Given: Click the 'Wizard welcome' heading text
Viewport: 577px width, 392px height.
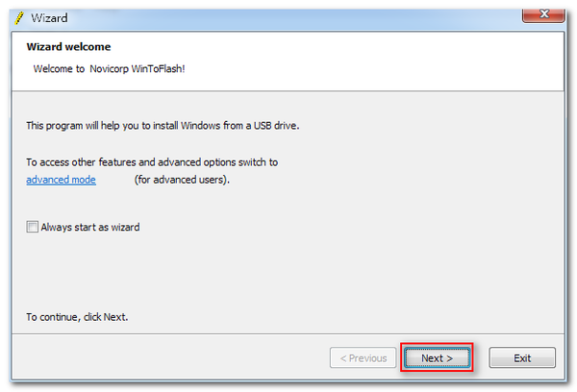Looking at the screenshot, I should (68, 47).
